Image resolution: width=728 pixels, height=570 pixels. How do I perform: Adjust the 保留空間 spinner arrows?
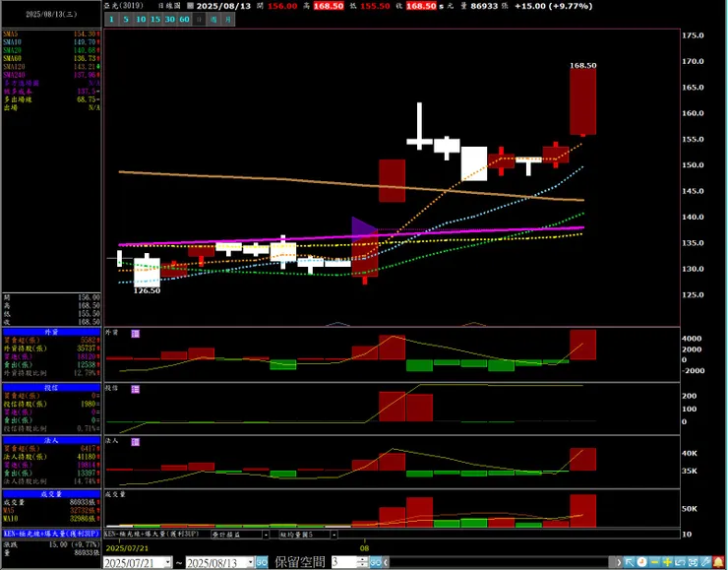coord(363,562)
